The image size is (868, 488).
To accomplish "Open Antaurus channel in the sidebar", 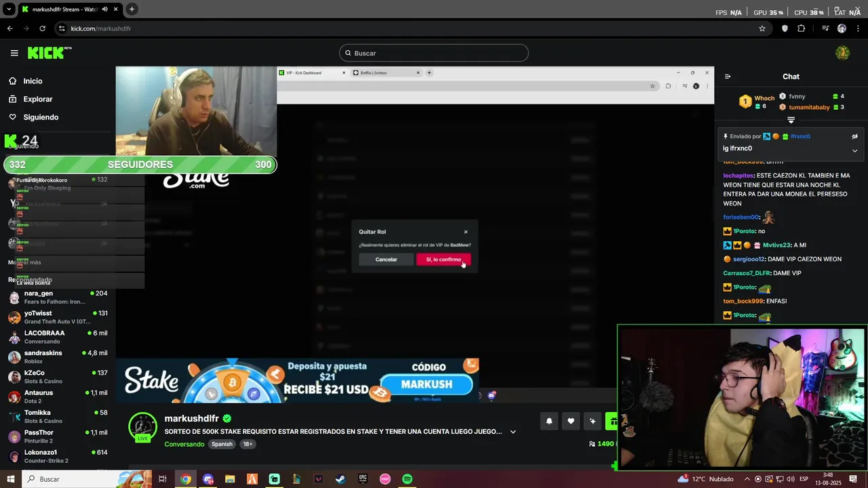I will 58,396.
